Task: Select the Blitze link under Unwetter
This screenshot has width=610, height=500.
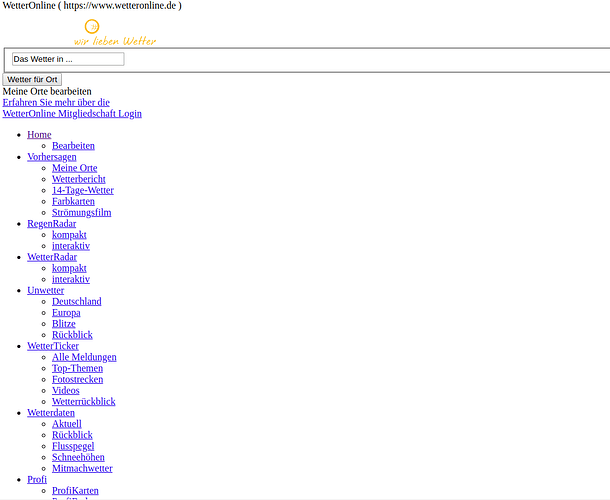Action: tap(63, 324)
